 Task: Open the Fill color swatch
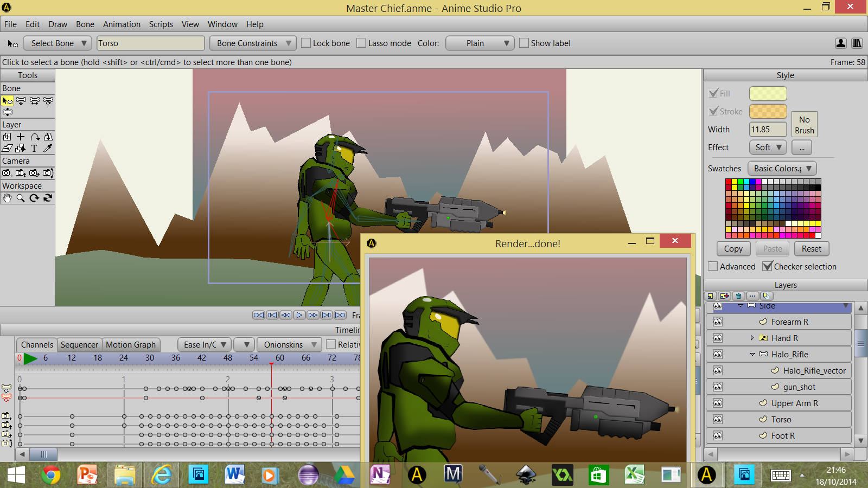click(x=768, y=93)
